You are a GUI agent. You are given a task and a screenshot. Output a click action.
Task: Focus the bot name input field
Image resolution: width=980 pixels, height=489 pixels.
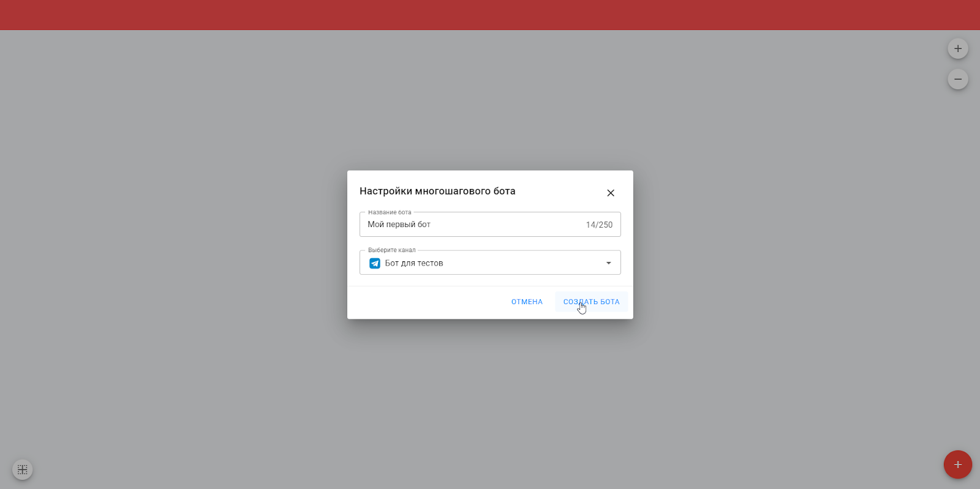(x=502, y=225)
